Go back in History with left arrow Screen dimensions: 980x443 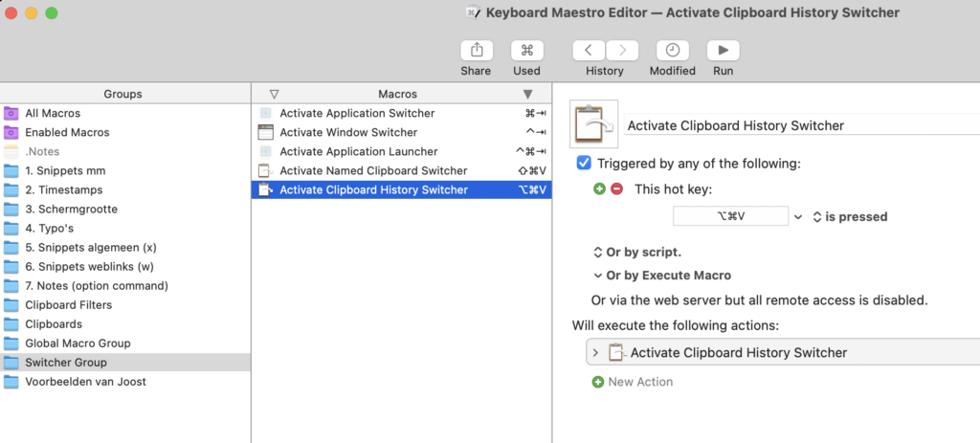589,51
